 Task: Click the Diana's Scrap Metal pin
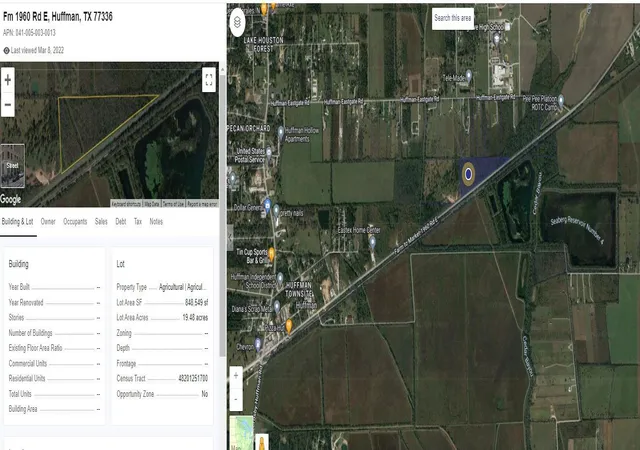point(277,306)
